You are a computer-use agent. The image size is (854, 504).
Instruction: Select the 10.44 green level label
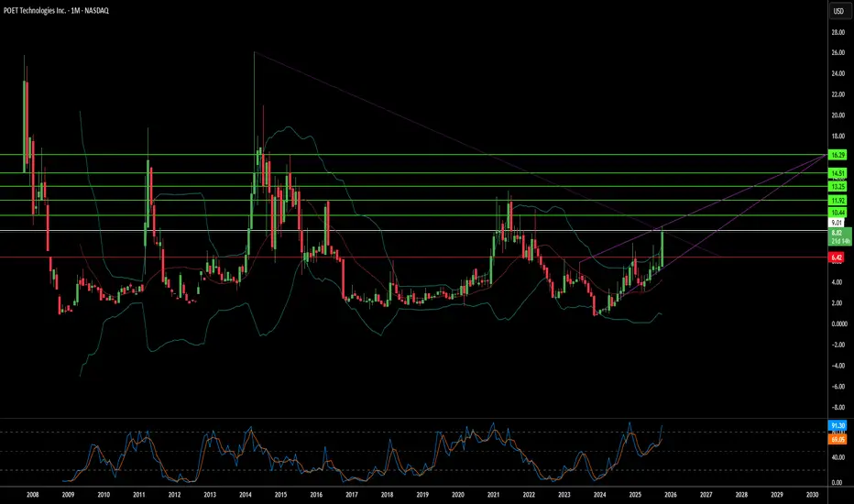(838, 213)
